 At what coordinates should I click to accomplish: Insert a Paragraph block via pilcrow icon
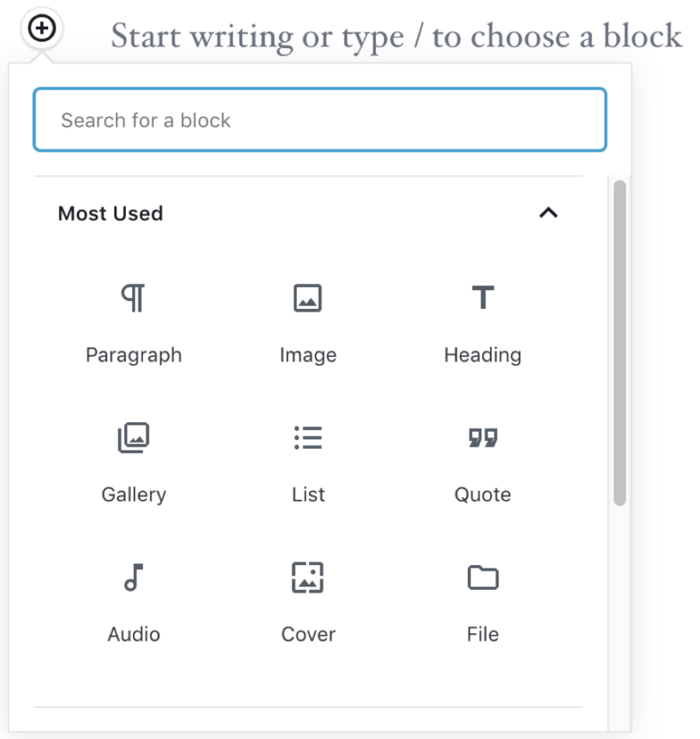point(133,299)
